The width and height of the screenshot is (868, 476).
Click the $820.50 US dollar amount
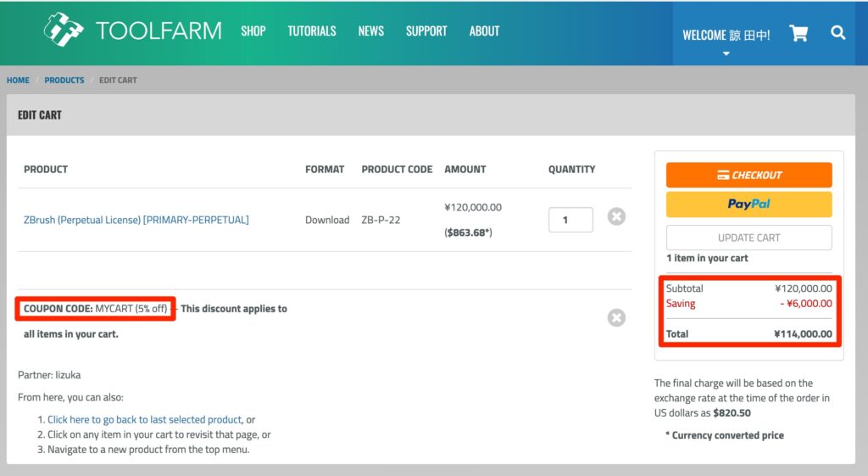coord(732,413)
